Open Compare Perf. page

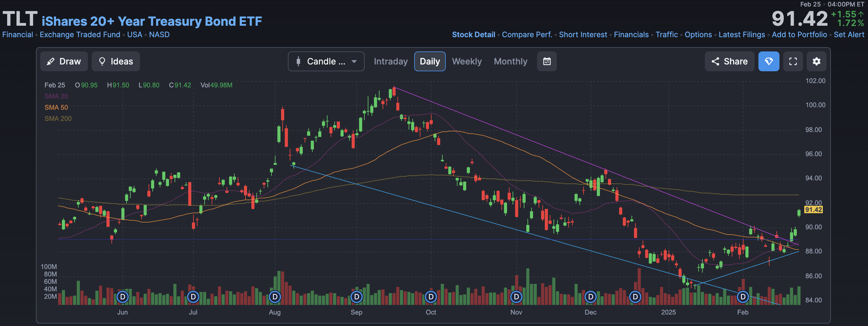click(x=527, y=35)
